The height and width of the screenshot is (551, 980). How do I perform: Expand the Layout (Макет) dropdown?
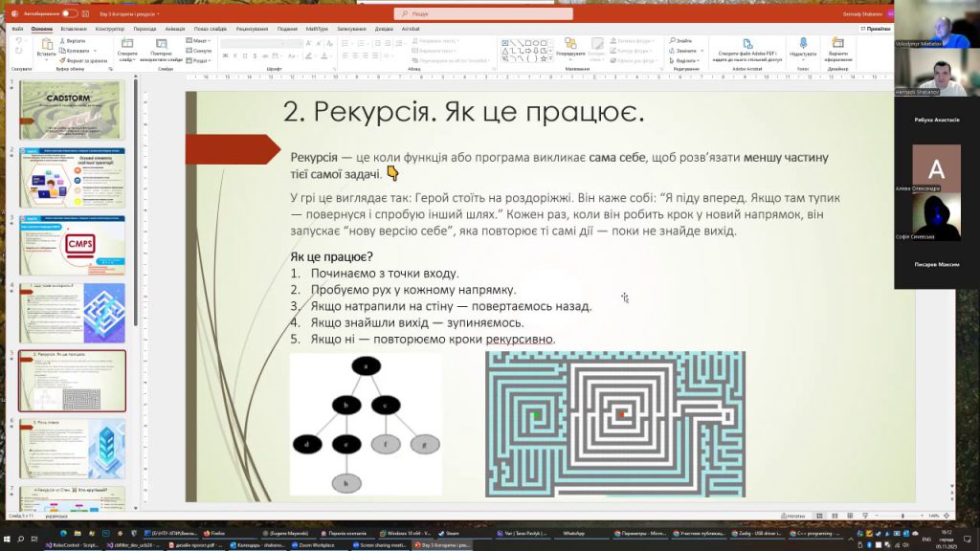[x=200, y=41]
